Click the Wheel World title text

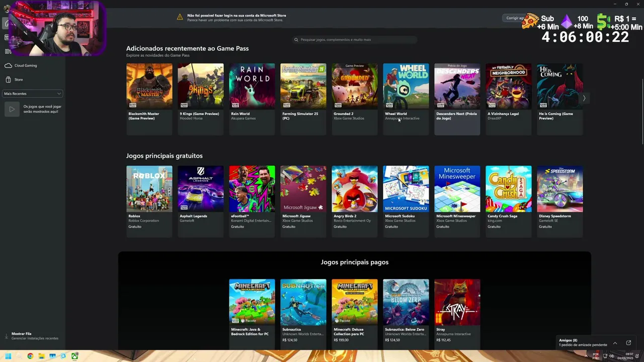tap(395, 114)
